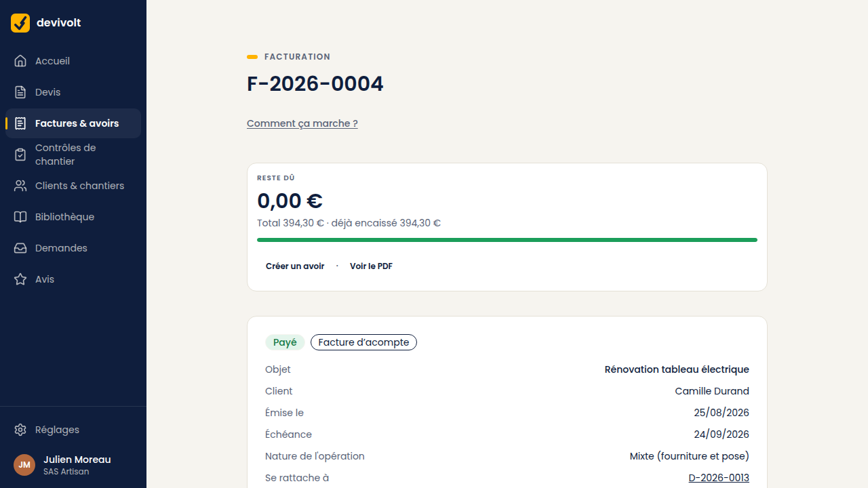This screenshot has width=868, height=488.
Task: Follow the Comment ça marche ? link
Action: [x=302, y=123]
